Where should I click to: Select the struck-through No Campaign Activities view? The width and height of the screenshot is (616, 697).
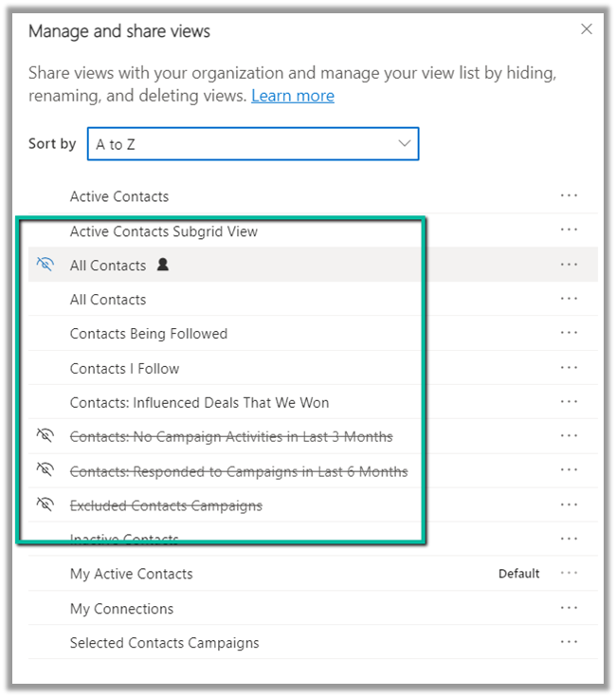tap(231, 437)
